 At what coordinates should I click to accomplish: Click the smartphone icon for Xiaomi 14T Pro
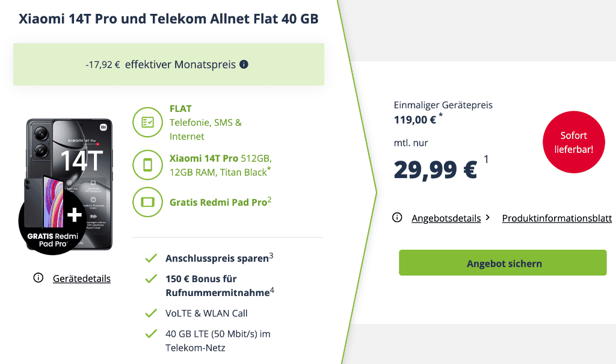tap(147, 164)
